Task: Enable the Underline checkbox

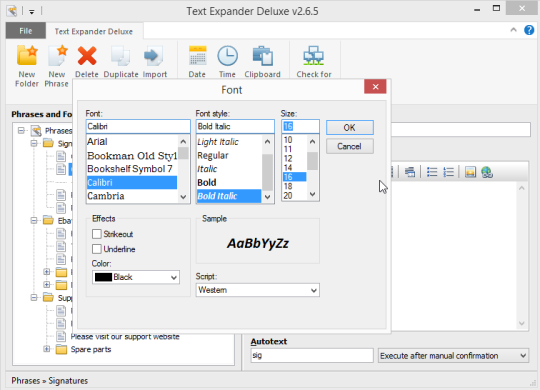Action: point(97,249)
